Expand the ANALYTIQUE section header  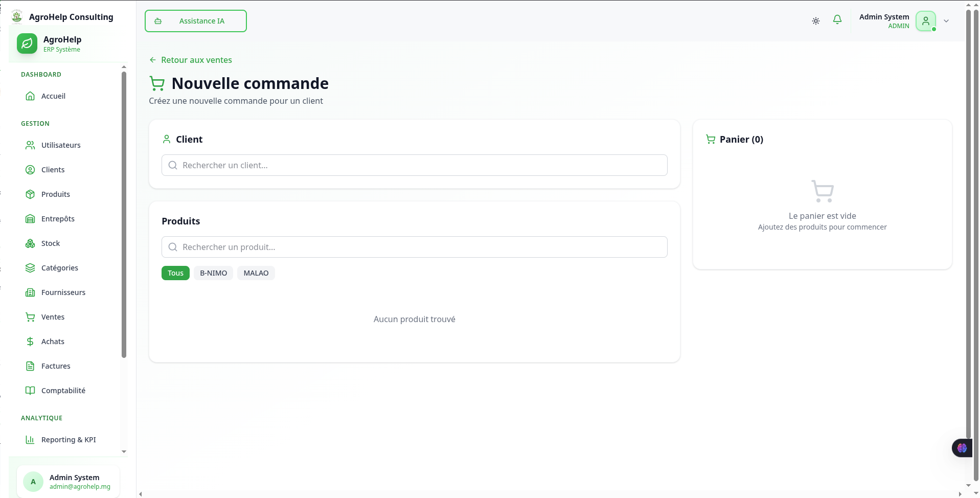pyautogui.click(x=42, y=418)
